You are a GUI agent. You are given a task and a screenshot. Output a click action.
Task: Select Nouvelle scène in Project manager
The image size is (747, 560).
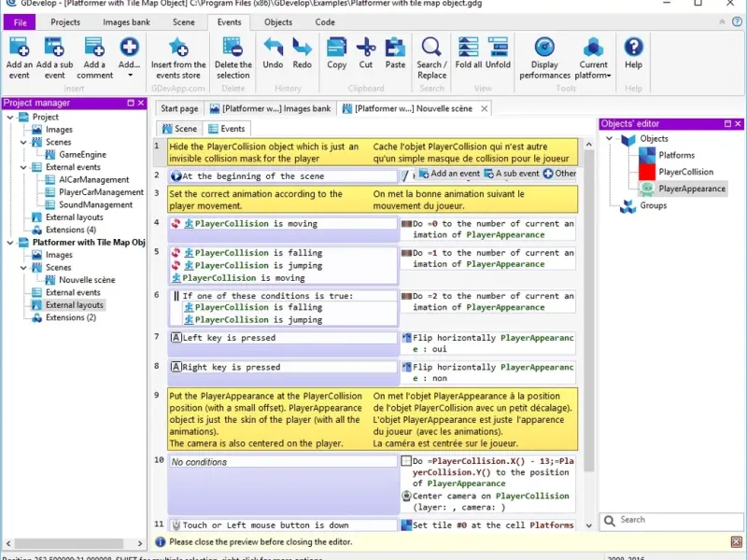[x=87, y=280]
